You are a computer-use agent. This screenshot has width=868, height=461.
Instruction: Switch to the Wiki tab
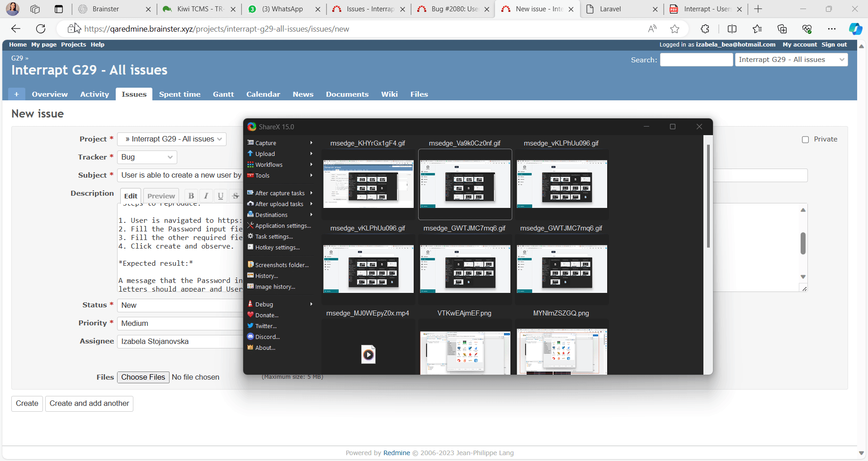(x=389, y=94)
